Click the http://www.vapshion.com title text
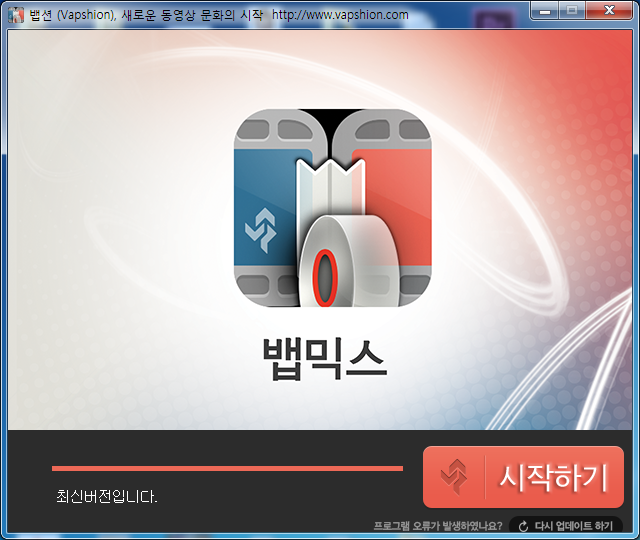The height and width of the screenshot is (540, 640). (340, 15)
